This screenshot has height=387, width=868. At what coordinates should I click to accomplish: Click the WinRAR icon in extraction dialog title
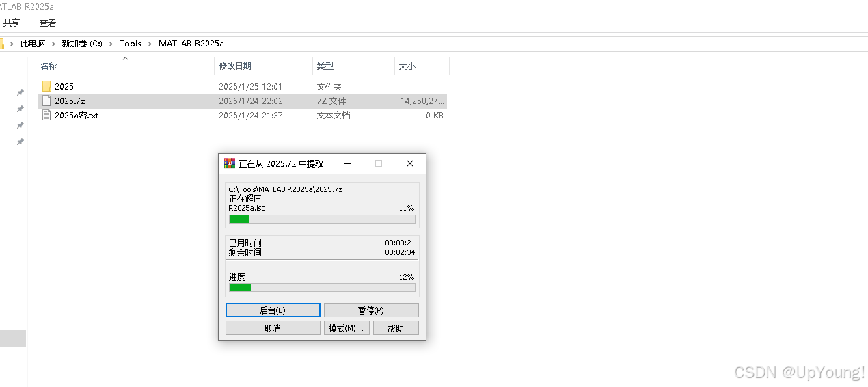pos(230,163)
